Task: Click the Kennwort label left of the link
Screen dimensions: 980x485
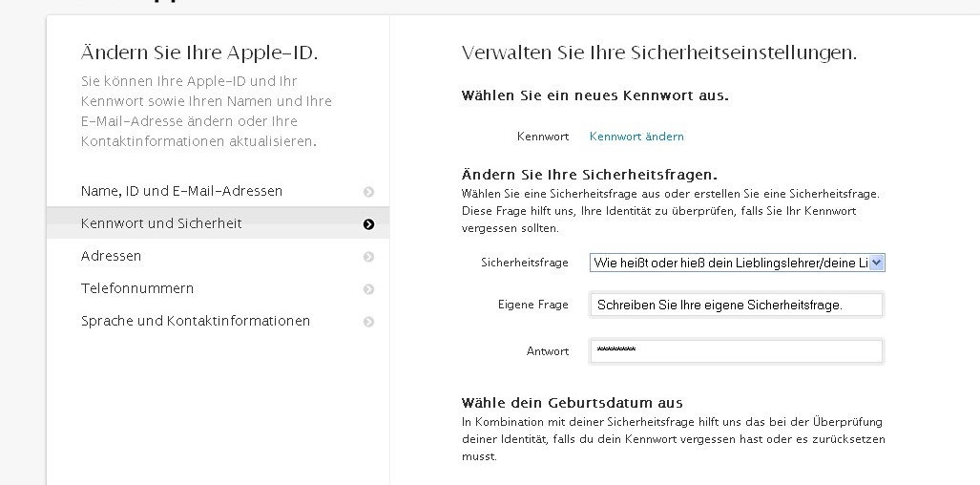Action: [x=543, y=137]
